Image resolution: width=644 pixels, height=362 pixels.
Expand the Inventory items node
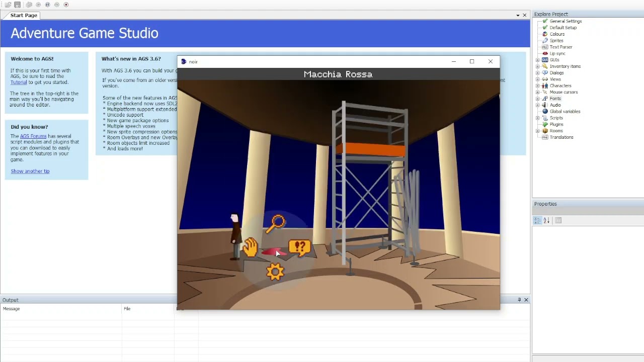click(537, 66)
